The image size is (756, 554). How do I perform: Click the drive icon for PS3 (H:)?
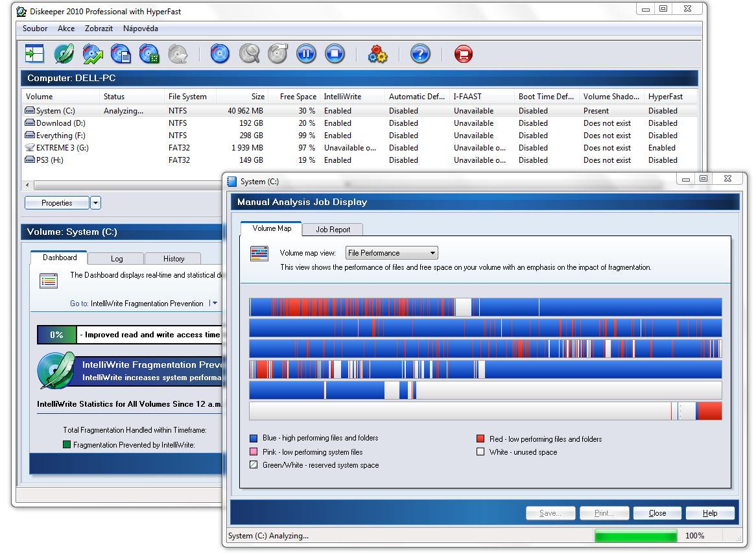[30, 160]
